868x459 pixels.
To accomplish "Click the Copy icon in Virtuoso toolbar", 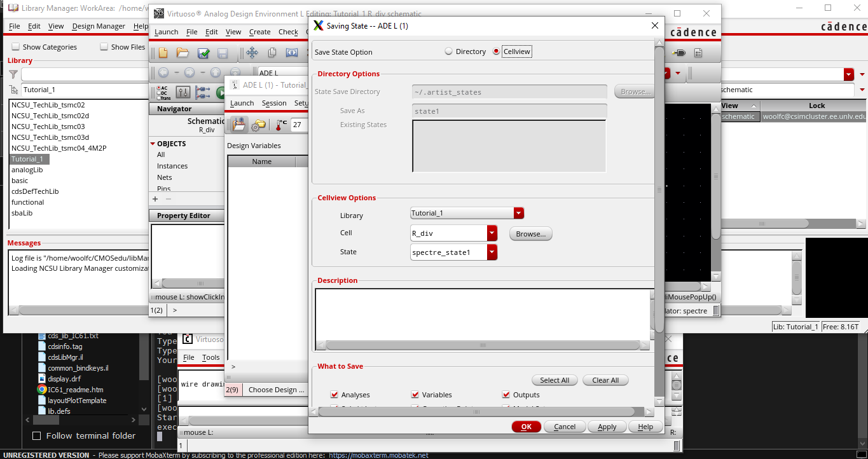I will 272,53.
